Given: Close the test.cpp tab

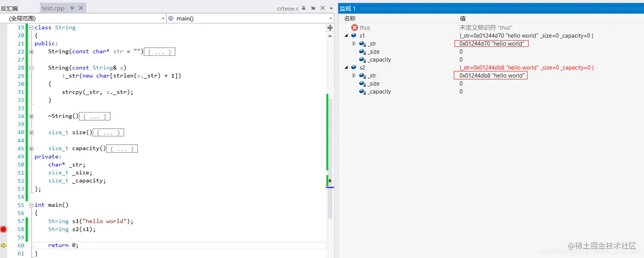Looking at the screenshot, I should click(81, 8).
